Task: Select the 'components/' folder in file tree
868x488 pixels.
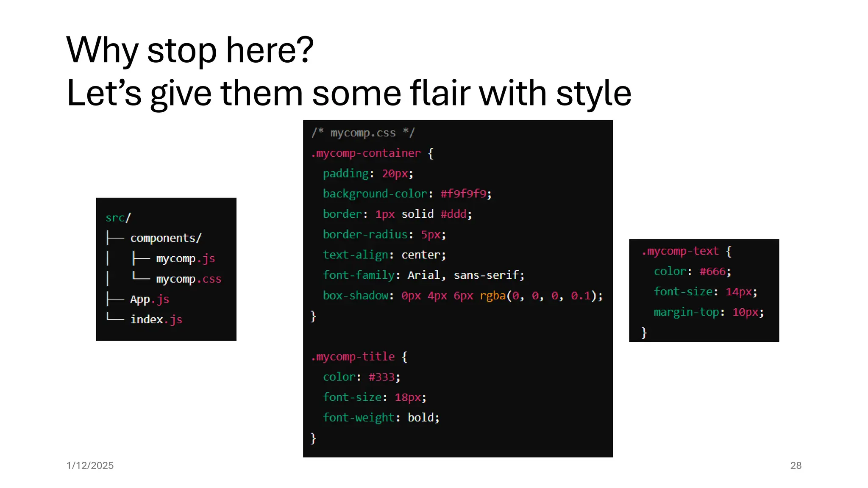Action: [x=166, y=238]
